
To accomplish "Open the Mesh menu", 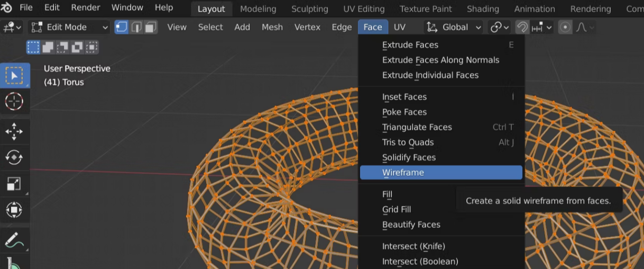I will pos(272,28).
